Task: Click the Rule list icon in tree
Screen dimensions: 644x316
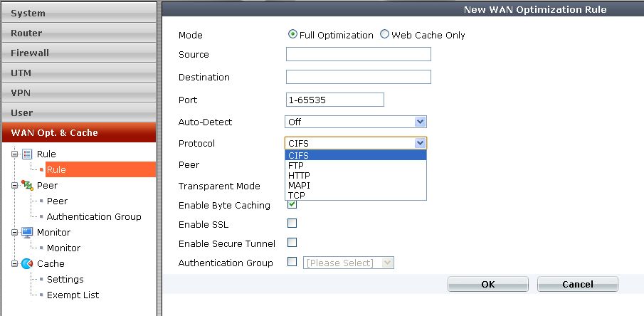Action: [27, 154]
